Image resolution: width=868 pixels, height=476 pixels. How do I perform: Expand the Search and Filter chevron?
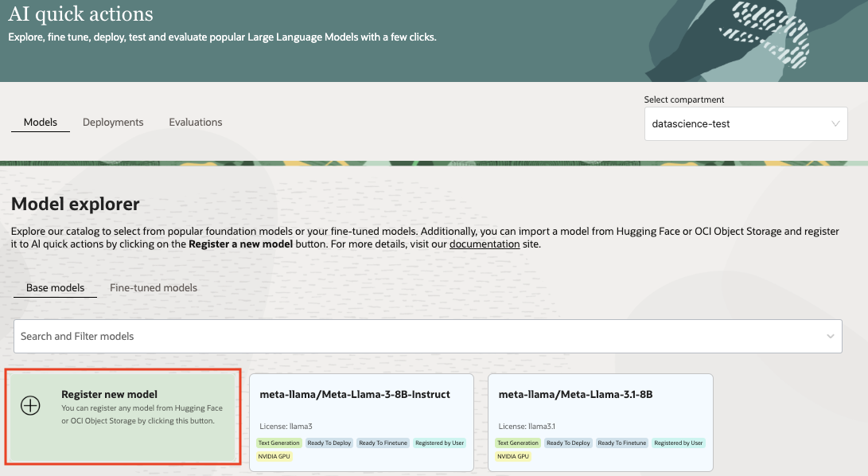pos(831,337)
